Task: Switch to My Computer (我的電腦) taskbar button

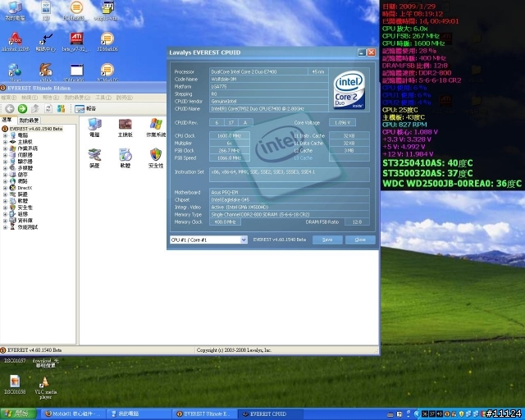Action: click(x=139, y=414)
